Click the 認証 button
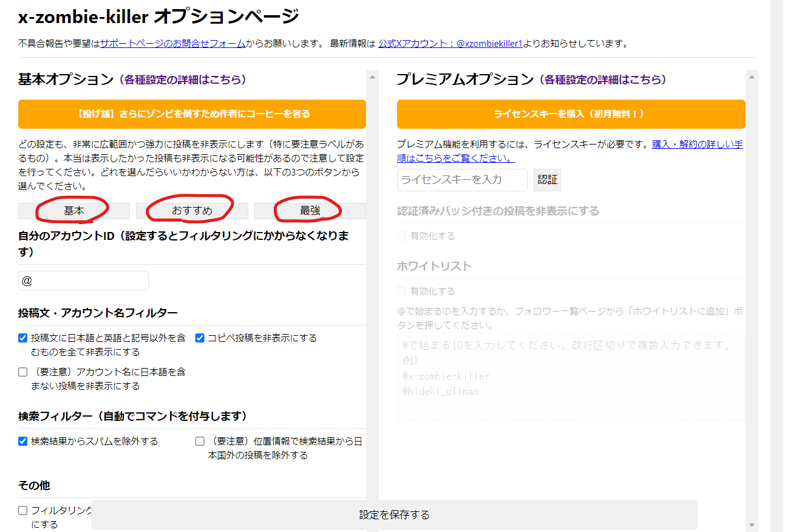This screenshot has width=785, height=532. point(547,180)
